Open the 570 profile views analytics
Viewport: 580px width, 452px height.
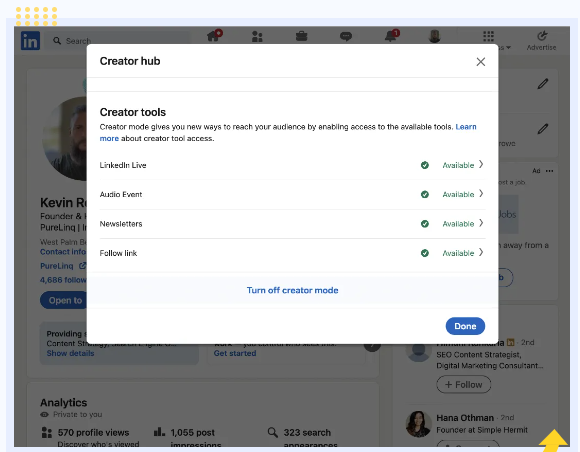tap(93, 432)
